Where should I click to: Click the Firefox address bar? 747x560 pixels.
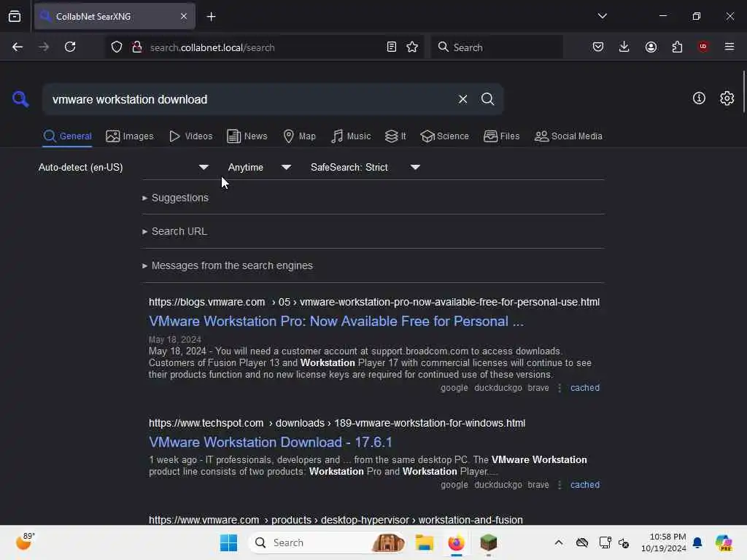pyautogui.click(x=264, y=47)
